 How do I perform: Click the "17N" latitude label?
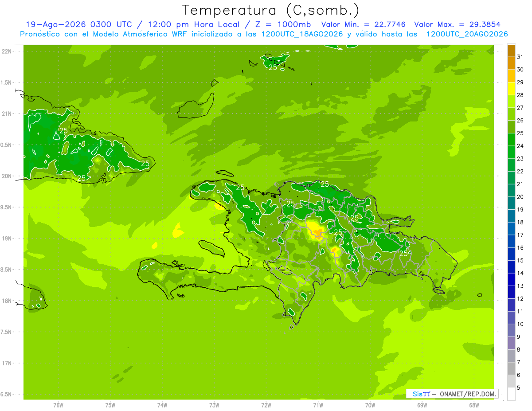(x=8, y=363)
